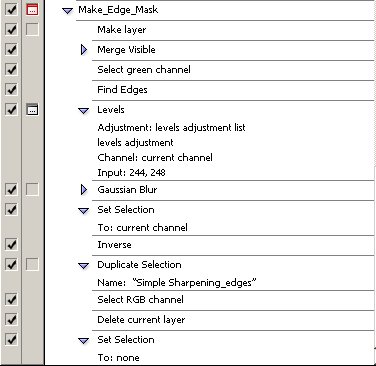Toggle checkbox for Select green channel
The width and height of the screenshot is (376, 366).
[11, 70]
